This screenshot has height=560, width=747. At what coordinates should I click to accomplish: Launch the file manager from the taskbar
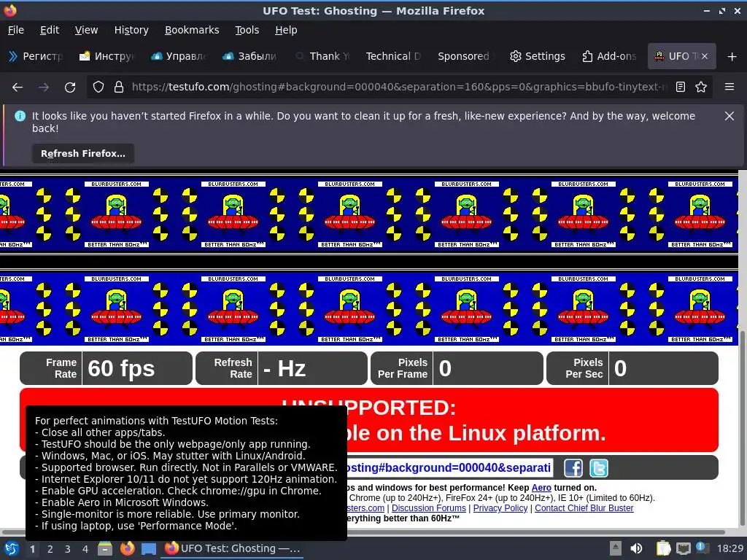point(105,549)
